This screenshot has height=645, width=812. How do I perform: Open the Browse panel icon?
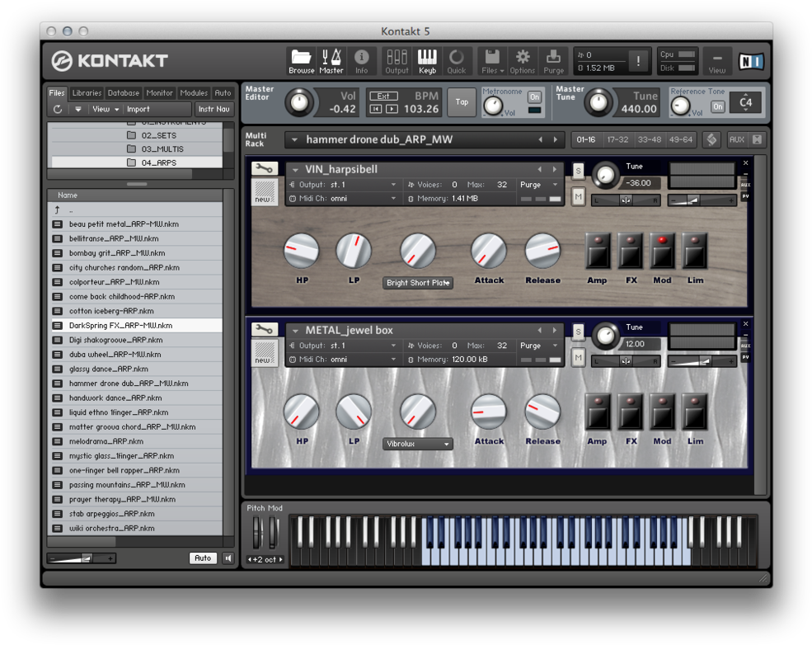pos(301,61)
